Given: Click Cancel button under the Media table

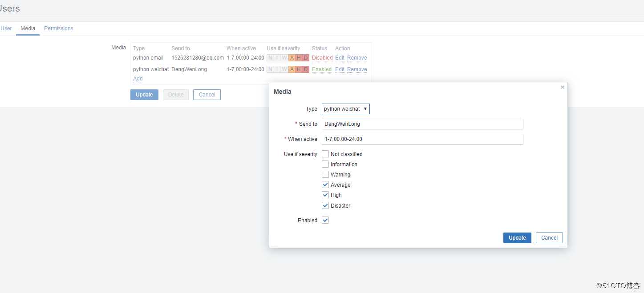Looking at the screenshot, I should pyautogui.click(x=207, y=95).
